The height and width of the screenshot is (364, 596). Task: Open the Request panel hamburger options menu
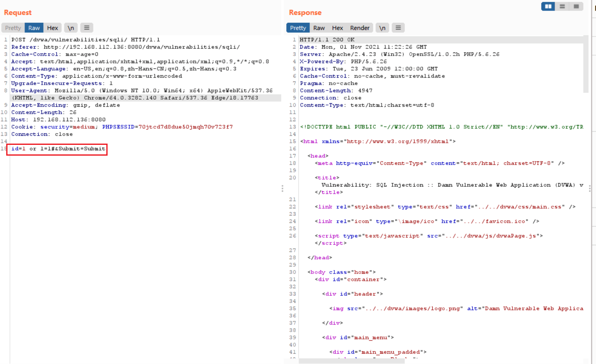pyautogui.click(x=87, y=28)
